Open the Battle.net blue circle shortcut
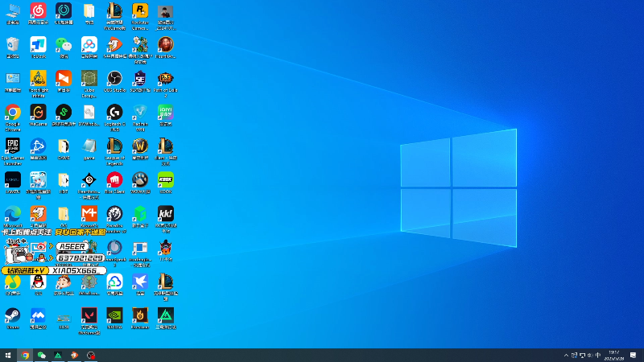 pos(38,150)
